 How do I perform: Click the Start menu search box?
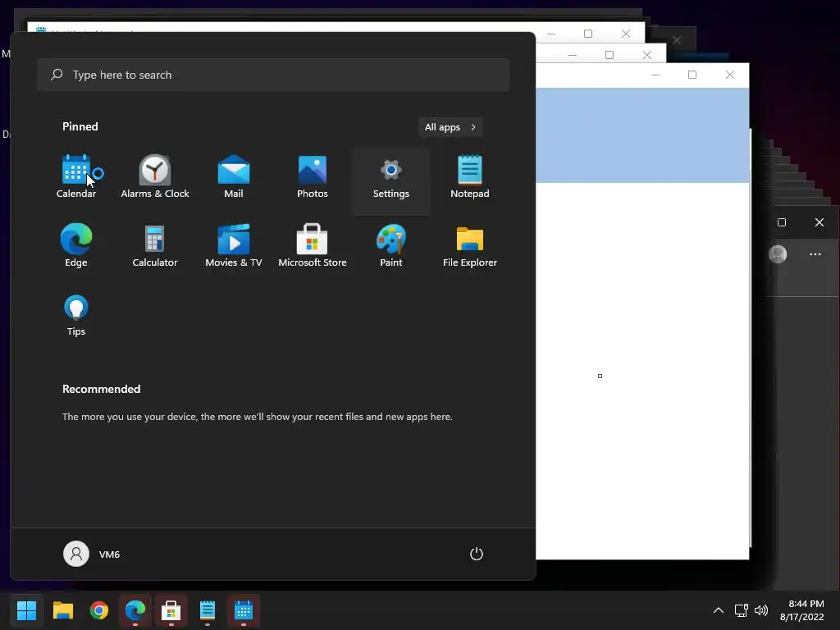point(273,75)
